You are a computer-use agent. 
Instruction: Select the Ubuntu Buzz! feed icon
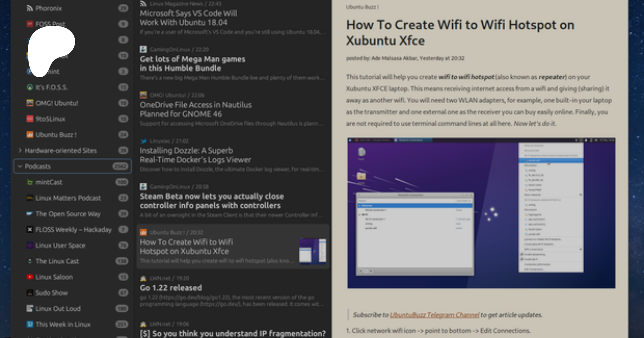tap(30, 135)
